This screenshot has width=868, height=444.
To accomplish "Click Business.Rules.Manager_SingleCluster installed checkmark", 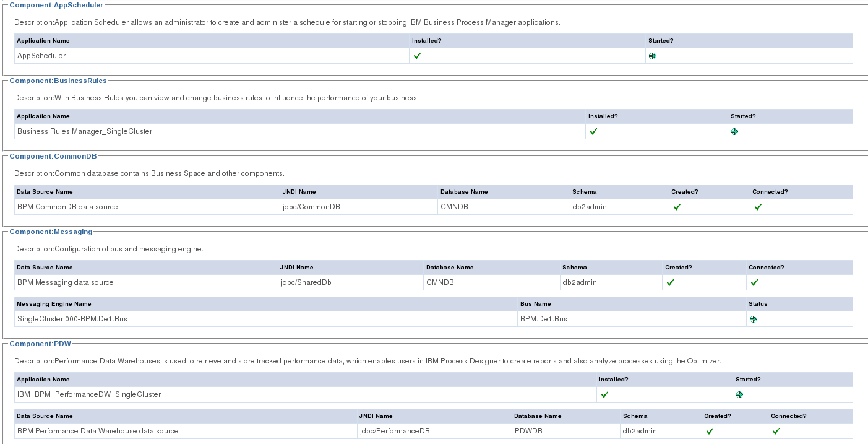I will coord(593,131).
